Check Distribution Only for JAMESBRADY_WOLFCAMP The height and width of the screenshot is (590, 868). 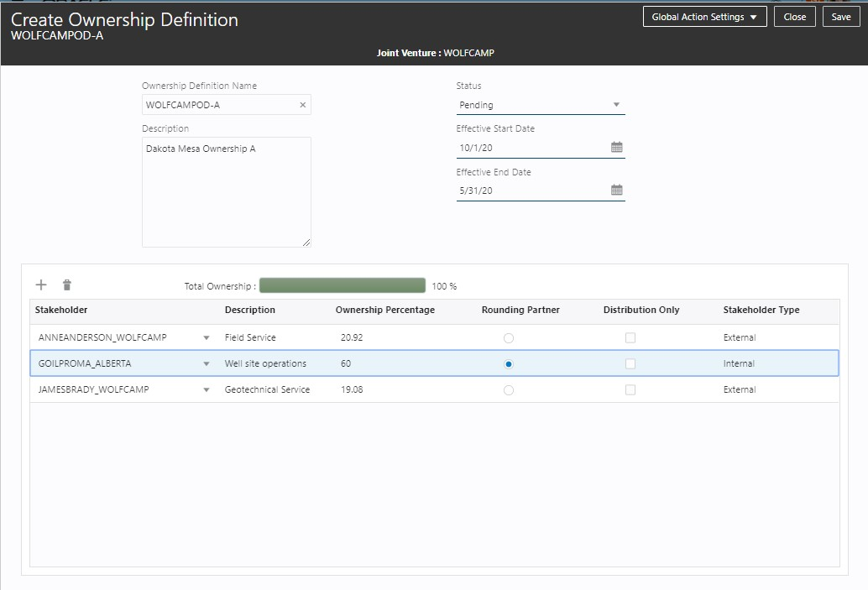click(x=630, y=389)
